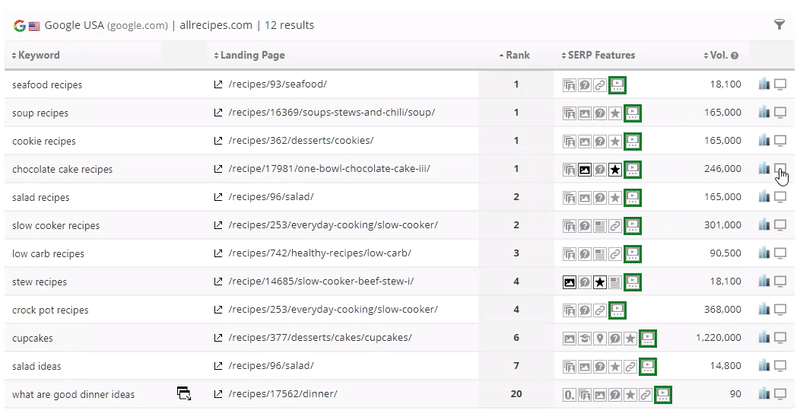Sort by SERP Features column header
Viewport: 800px width, 420px height.
(x=598, y=56)
